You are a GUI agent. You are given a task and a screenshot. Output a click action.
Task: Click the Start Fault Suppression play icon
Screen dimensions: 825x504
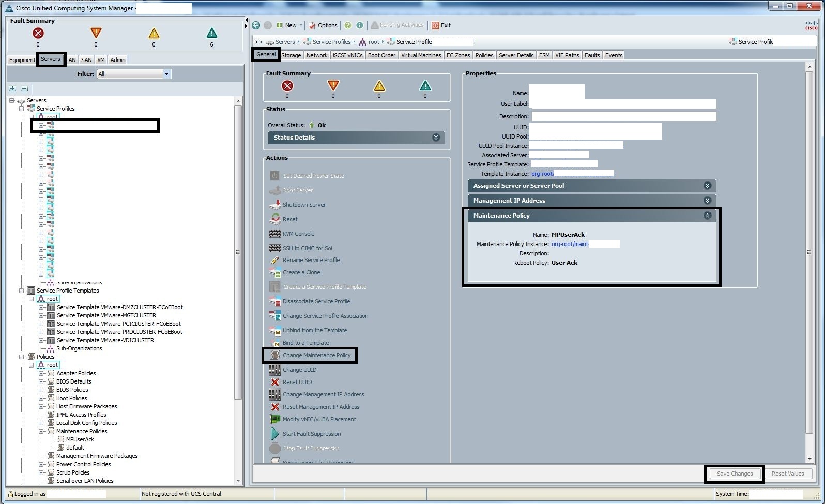click(x=275, y=434)
